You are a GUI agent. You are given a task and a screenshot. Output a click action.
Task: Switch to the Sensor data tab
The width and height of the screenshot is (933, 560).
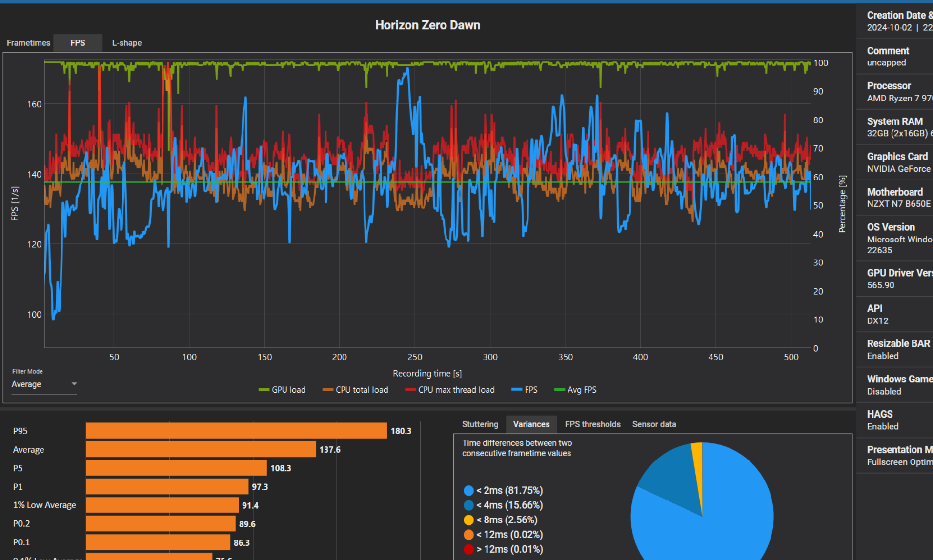pyautogui.click(x=654, y=424)
